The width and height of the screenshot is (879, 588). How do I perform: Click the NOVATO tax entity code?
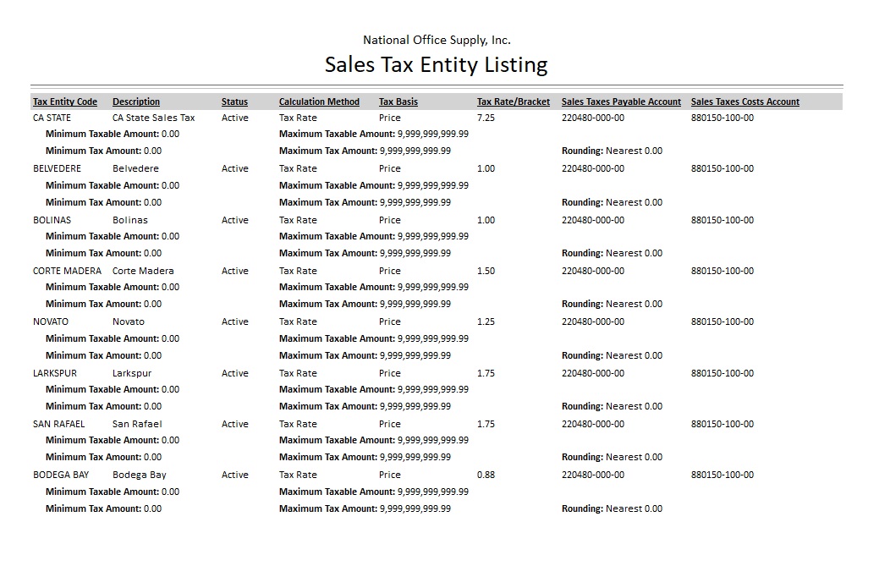[51, 321]
